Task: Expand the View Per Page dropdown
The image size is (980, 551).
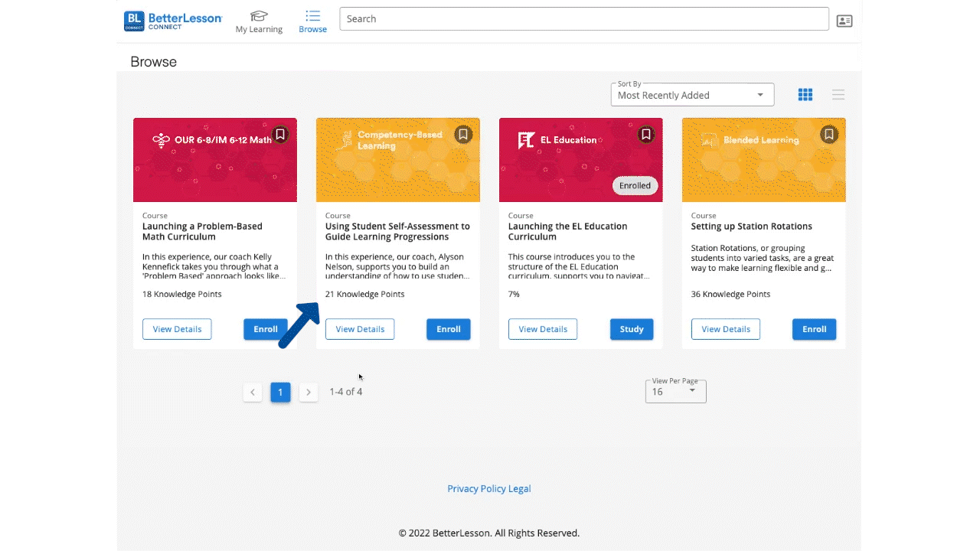Action: pyautogui.click(x=675, y=391)
